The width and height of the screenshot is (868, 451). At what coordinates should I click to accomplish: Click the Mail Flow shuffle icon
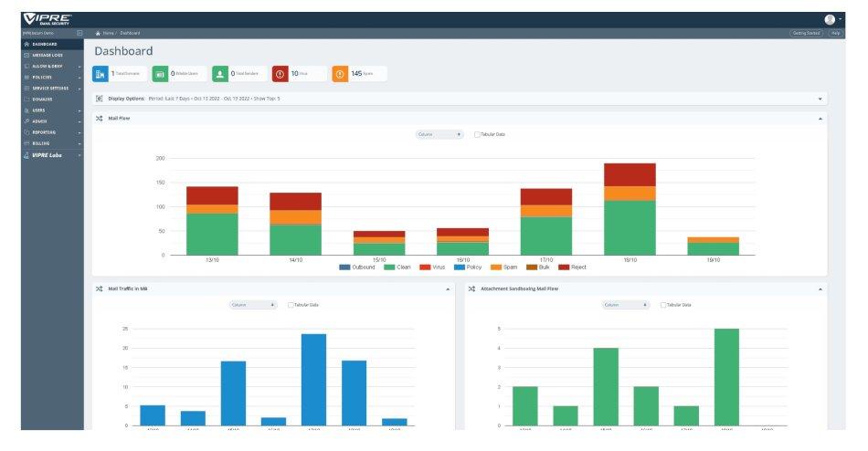tap(99, 119)
